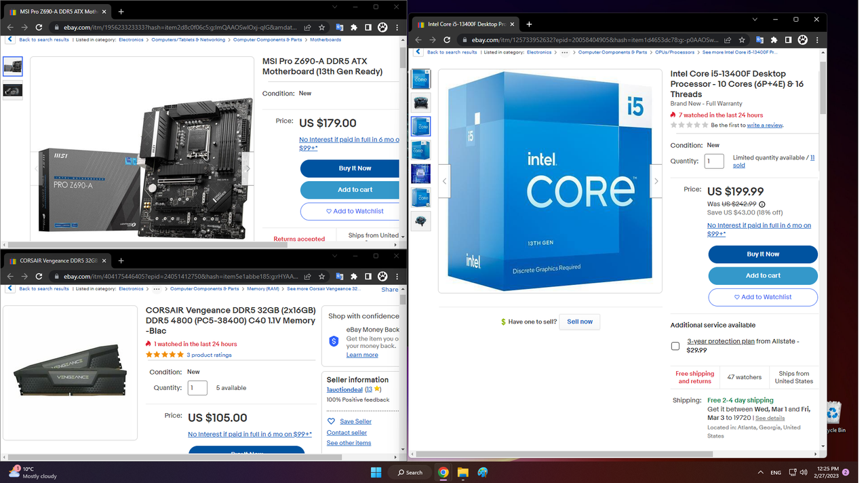
Task: Click Save Seller link
Action: click(355, 421)
